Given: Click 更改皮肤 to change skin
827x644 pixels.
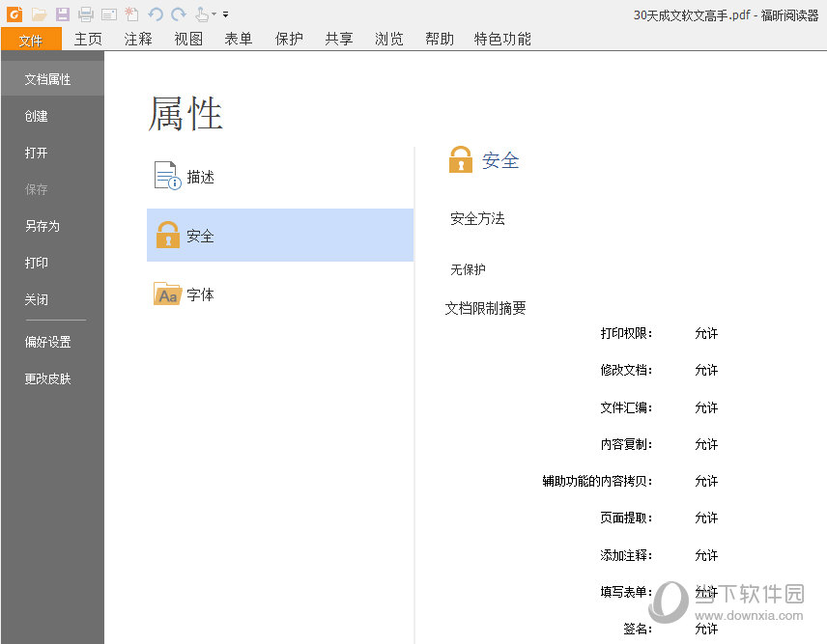Looking at the screenshot, I should pos(46,378).
